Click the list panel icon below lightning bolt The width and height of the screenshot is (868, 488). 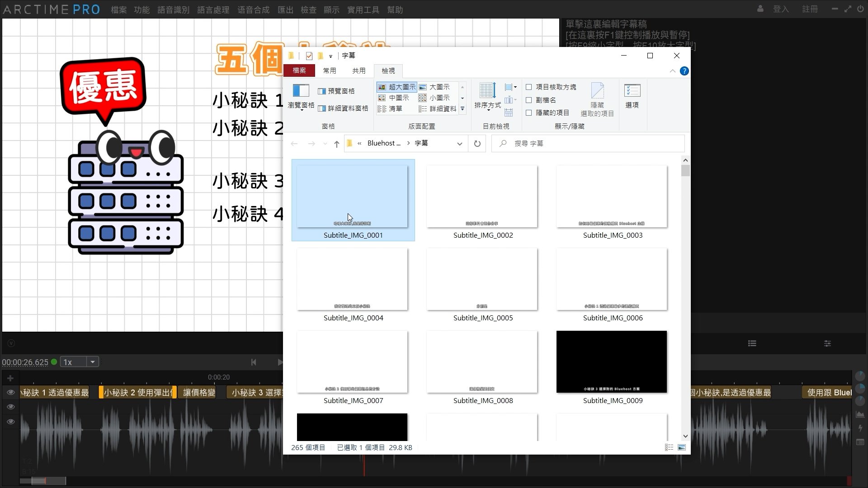(x=860, y=442)
